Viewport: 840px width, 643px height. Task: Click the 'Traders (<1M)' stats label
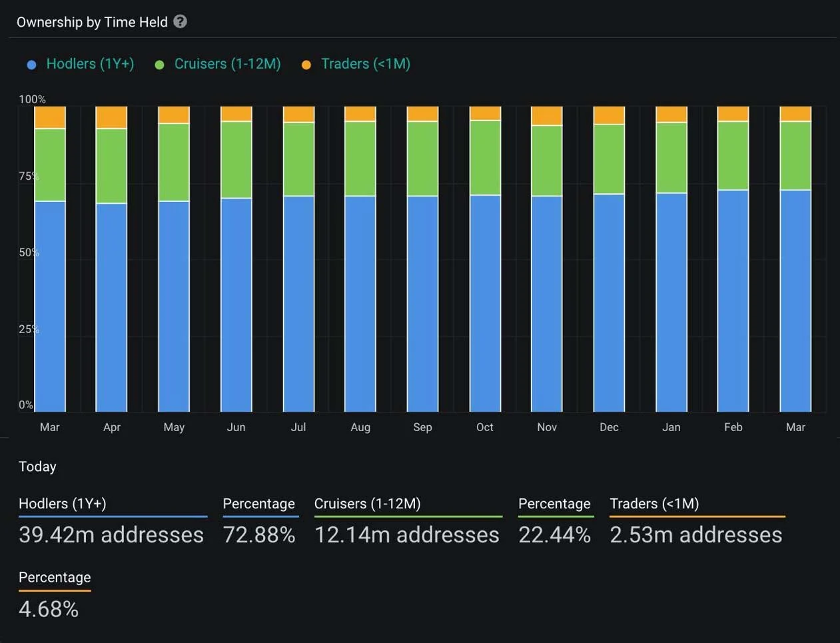(x=655, y=504)
